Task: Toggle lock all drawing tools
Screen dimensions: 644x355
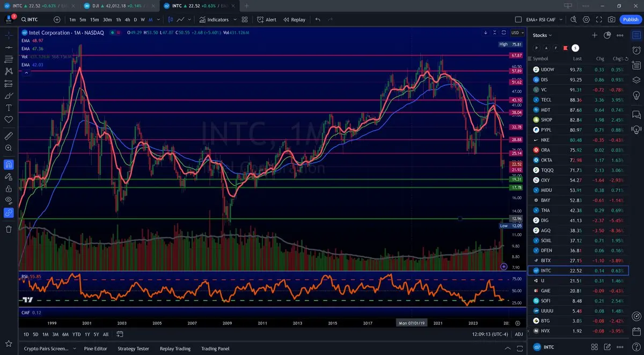Action: [x=9, y=189]
